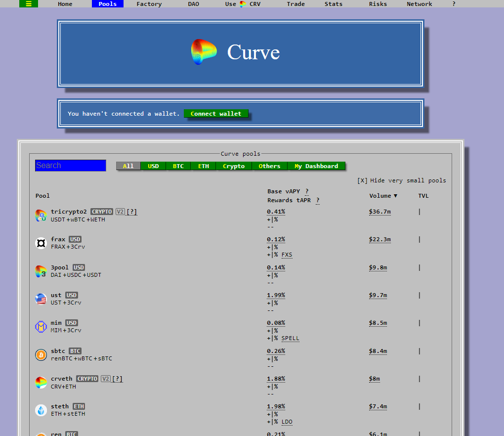Open the Pools menu item
Viewport: 504px width, 436px height.
coord(108,4)
